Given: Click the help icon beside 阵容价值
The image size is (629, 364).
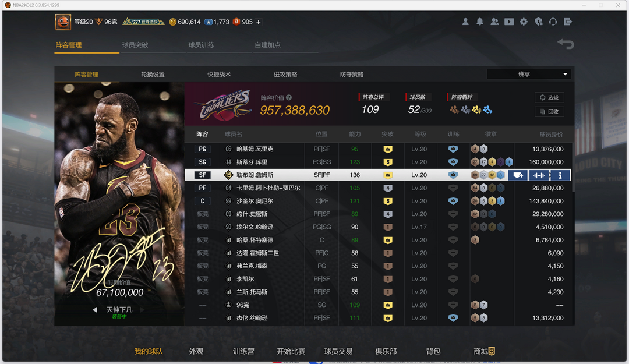Looking at the screenshot, I should 289,98.
